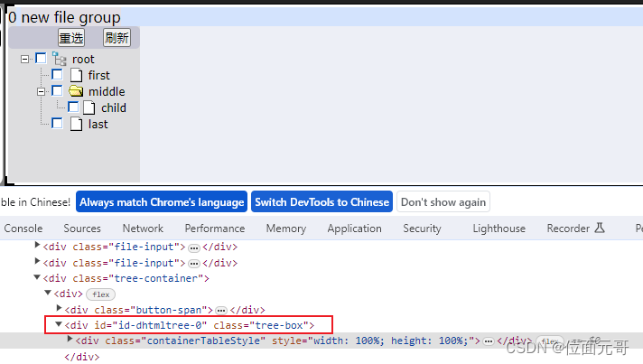Select the first tree label

[x=98, y=76]
